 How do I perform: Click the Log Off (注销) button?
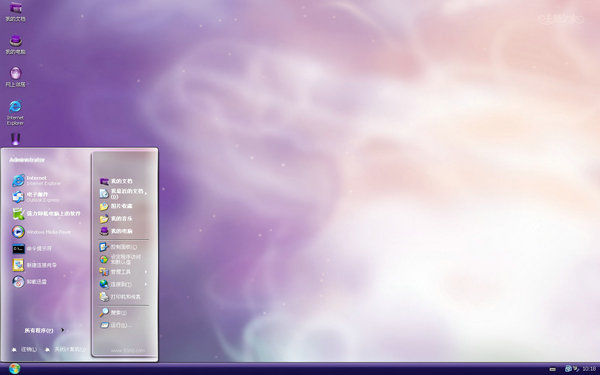point(24,349)
